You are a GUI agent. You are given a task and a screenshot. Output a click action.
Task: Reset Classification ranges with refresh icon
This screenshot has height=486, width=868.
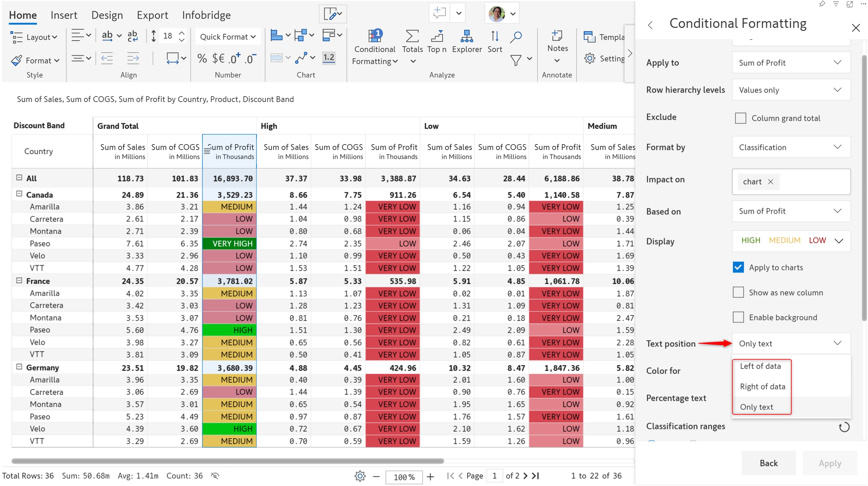click(844, 427)
